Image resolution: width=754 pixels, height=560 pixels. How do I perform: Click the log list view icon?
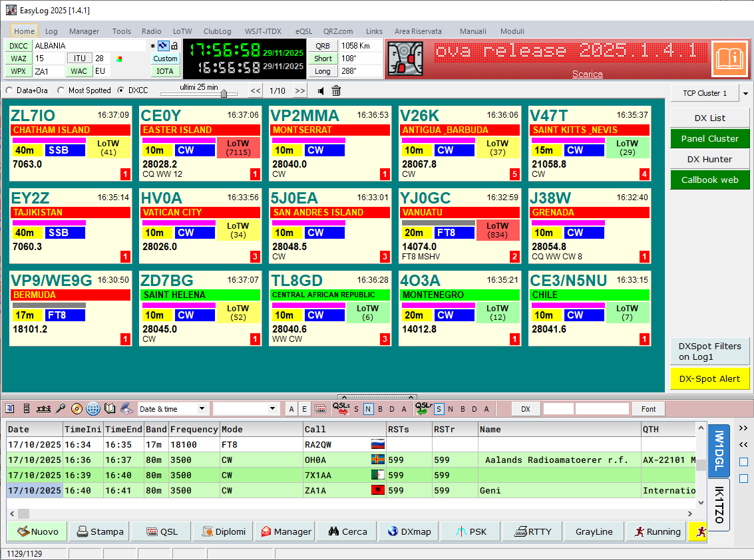(9, 408)
